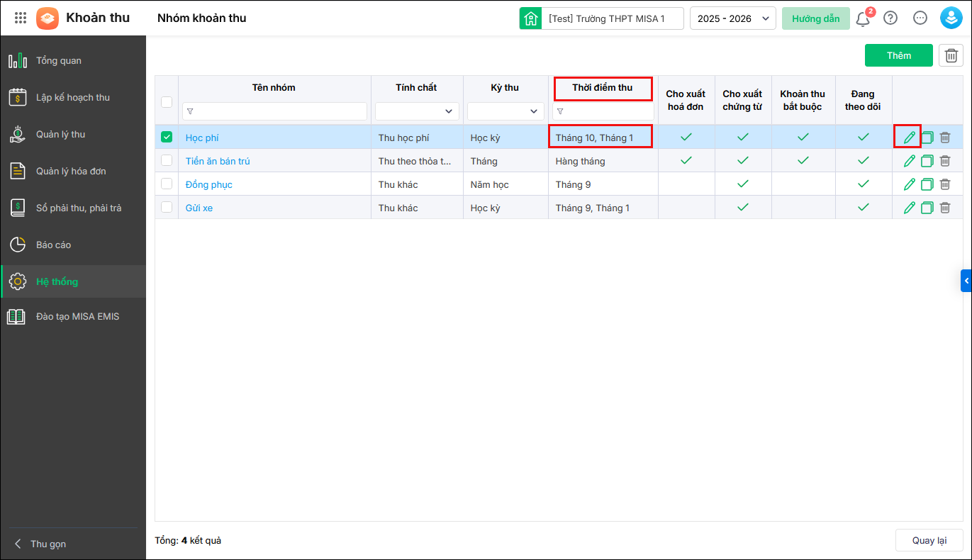Open the apps grid launcher
The height and width of the screenshot is (560, 972).
pyautogui.click(x=21, y=18)
